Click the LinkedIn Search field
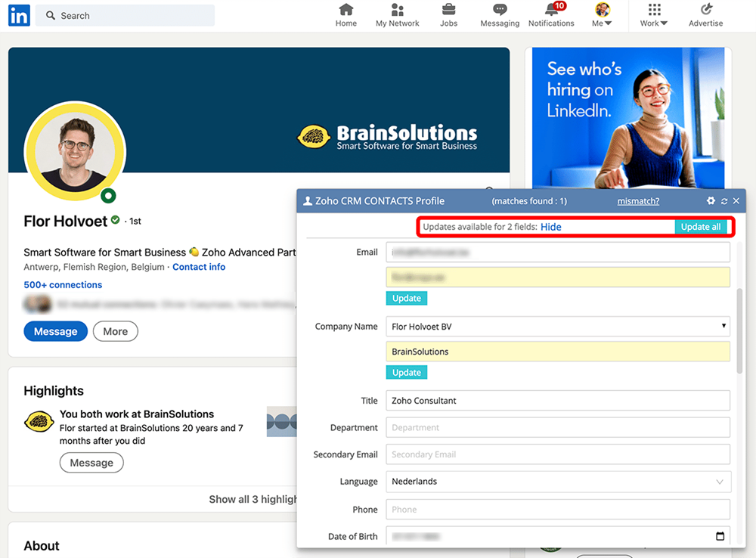Screen dimensions: 756x558 click(125, 15)
